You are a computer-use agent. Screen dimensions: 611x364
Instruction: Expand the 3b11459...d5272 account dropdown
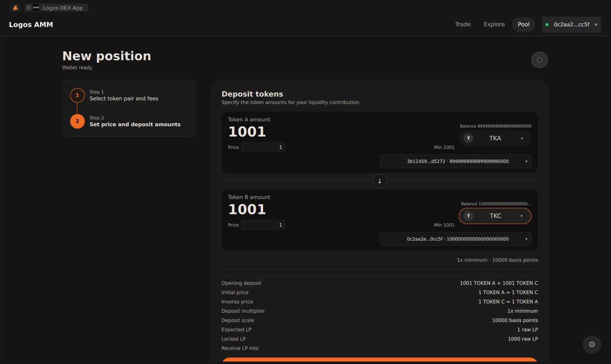(455, 161)
